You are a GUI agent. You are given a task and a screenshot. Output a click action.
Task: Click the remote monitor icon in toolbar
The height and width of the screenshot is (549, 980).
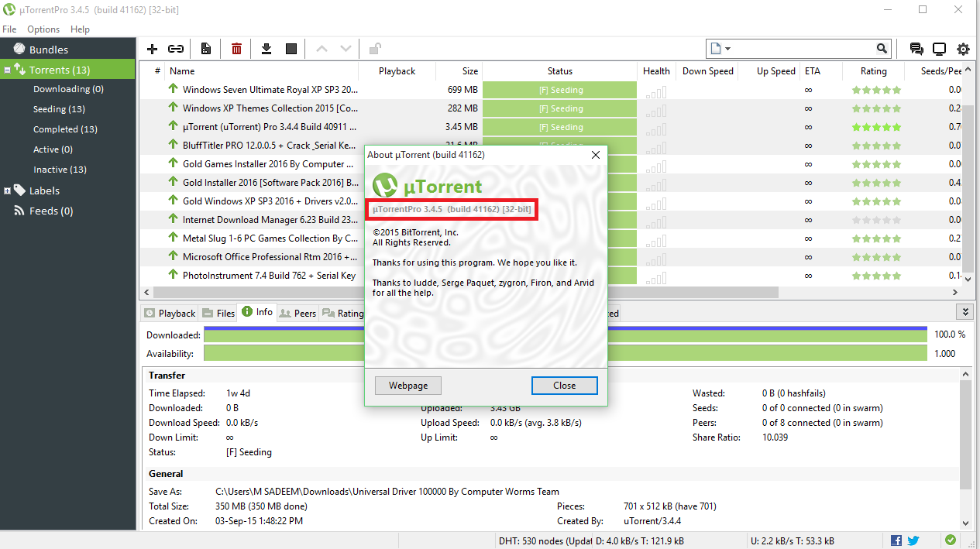(x=939, y=49)
